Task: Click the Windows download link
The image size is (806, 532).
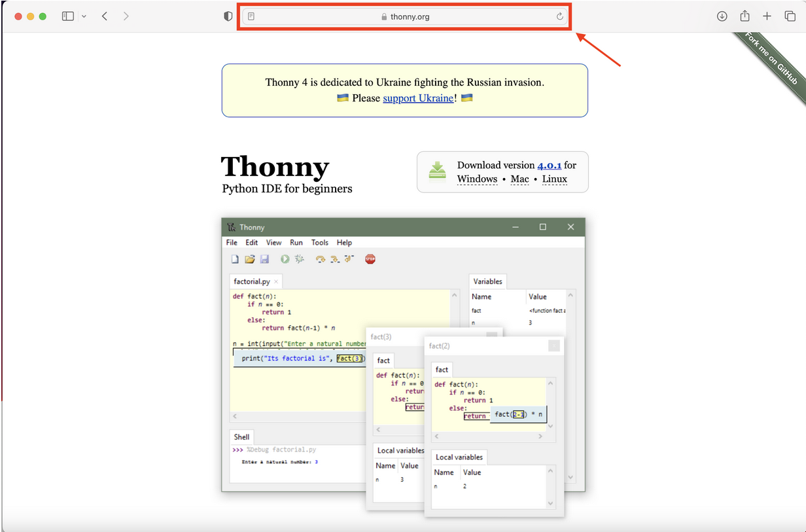Action: point(477,179)
